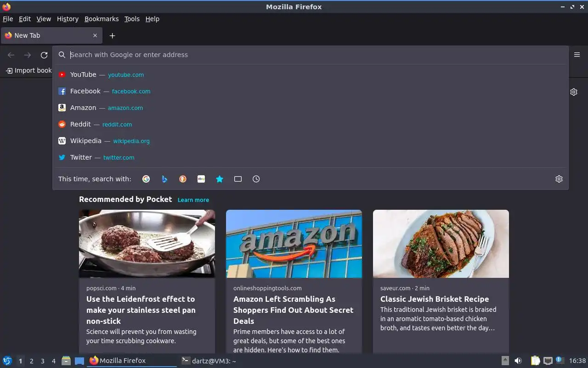The image size is (588, 368).
Task: Follow the Pocket Learn more link
Action: click(x=193, y=200)
